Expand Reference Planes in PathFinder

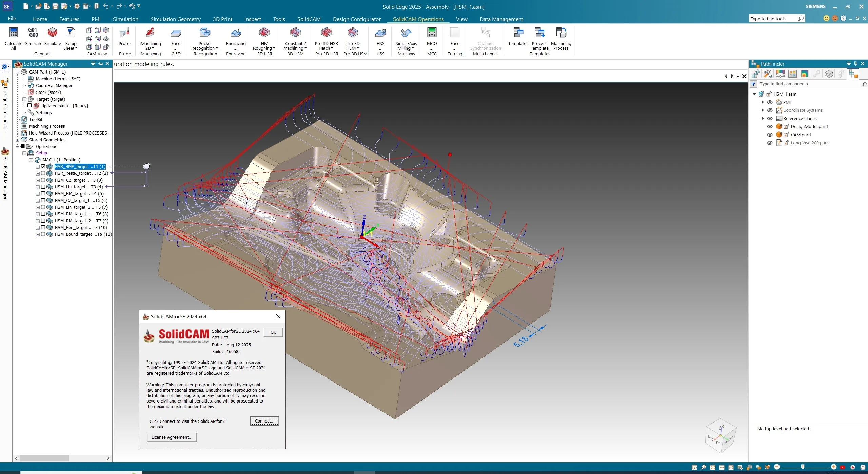click(x=763, y=119)
